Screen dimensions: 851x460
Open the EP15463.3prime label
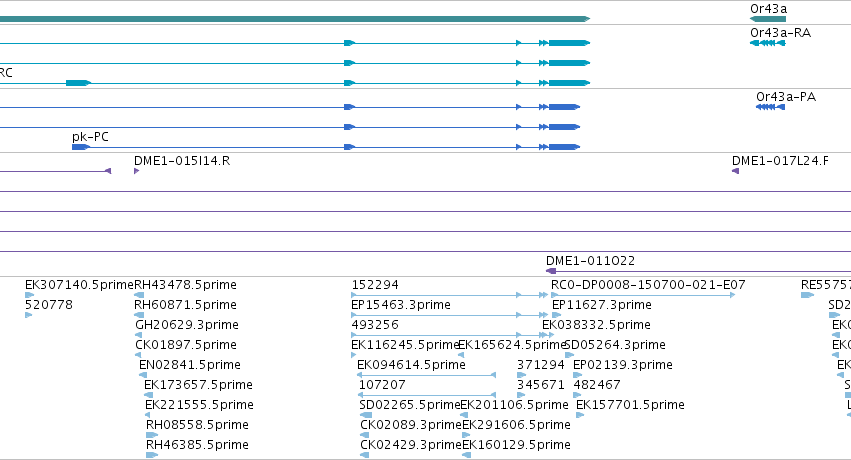[x=401, y=305]
